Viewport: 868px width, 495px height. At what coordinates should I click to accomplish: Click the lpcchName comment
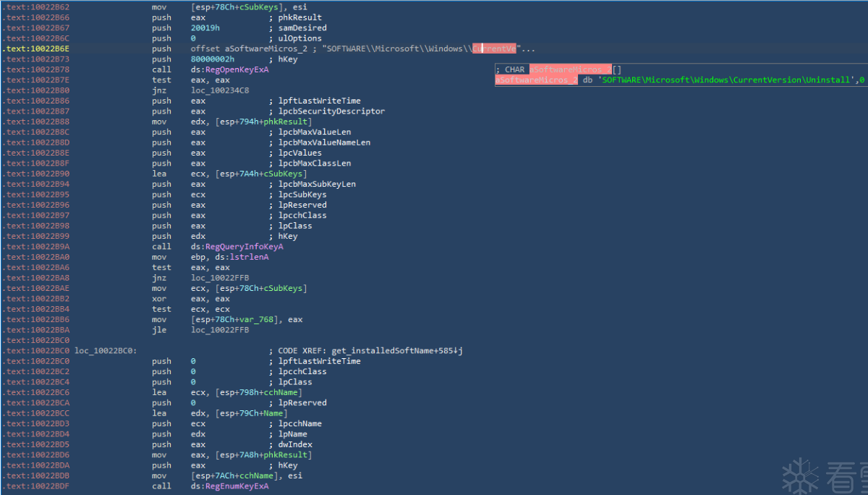(x=295, y=424)
